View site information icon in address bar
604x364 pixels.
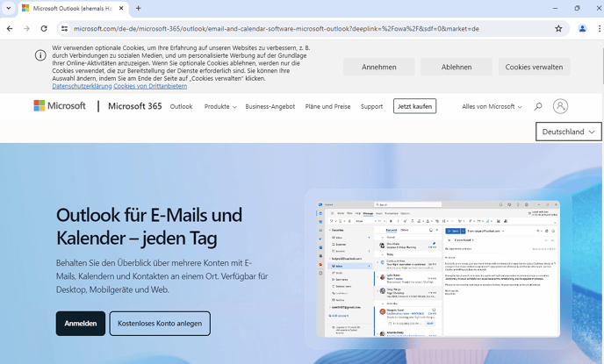(64, 28)
